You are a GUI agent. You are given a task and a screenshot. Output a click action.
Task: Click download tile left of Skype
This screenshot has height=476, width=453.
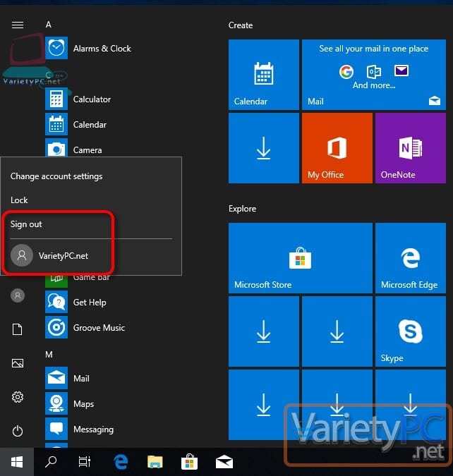tap(337, 331)
